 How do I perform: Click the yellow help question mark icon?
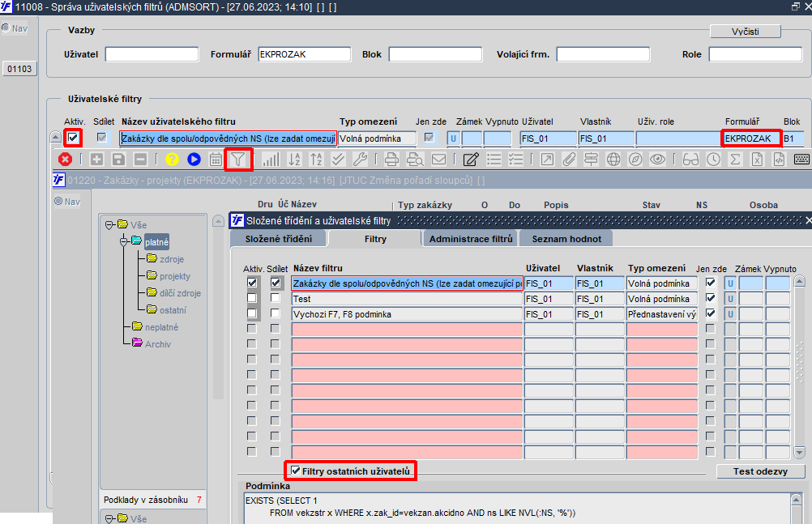point(172,160)
